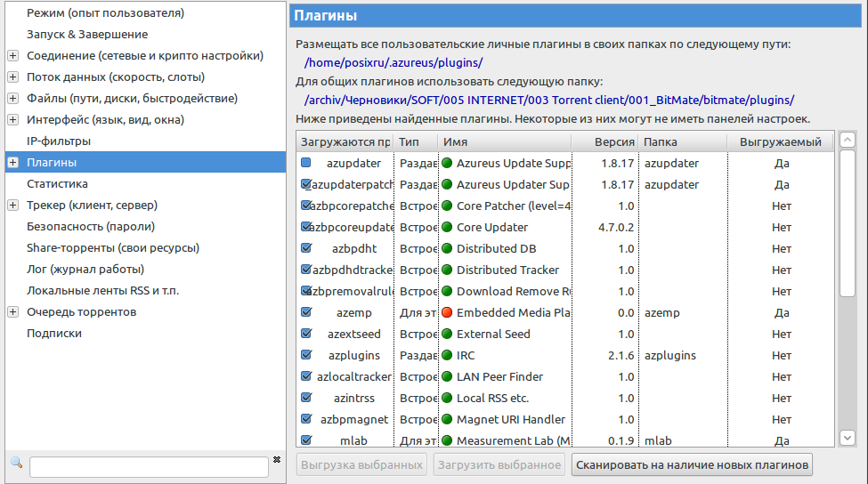Click the green status dot of Measurement Lab

pos(447,441)
